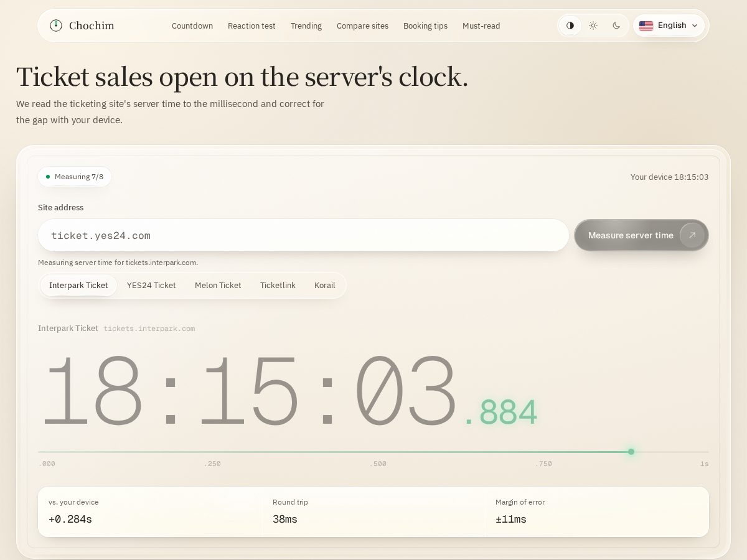Switch to light theme sun icon

point(593,26)
